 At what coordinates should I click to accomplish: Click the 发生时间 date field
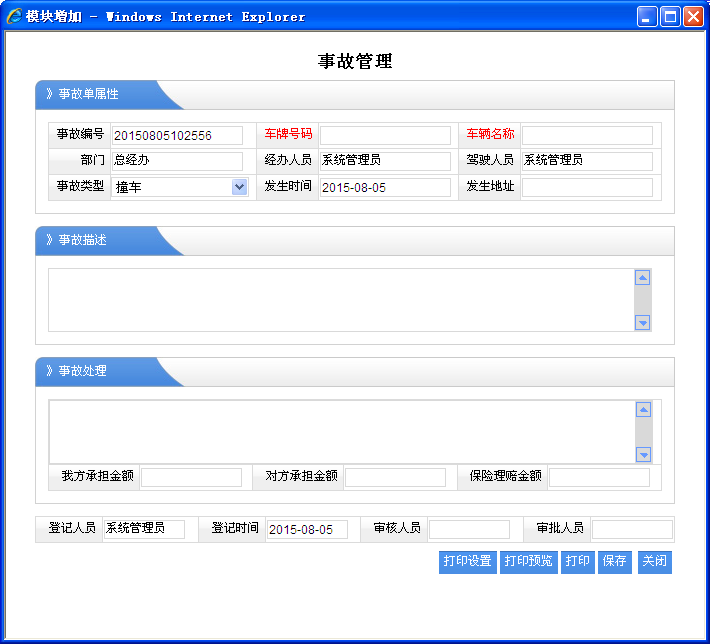(385, 187)
